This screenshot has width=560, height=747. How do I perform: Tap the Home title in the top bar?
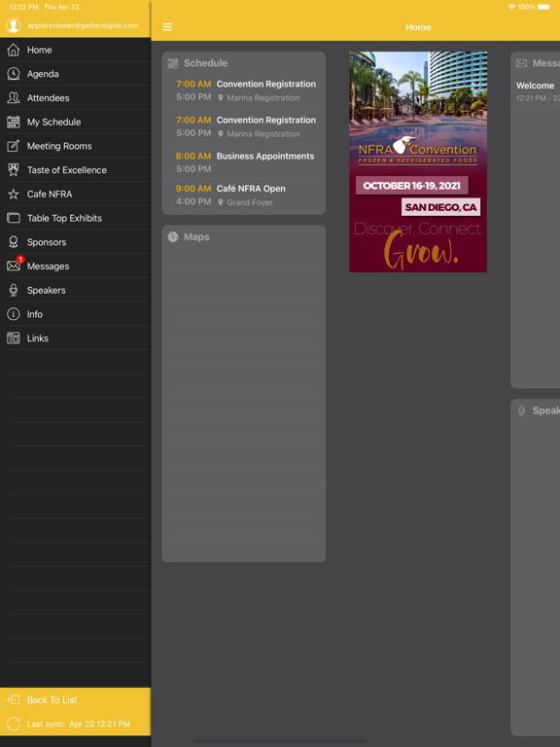tap(418, 27)
